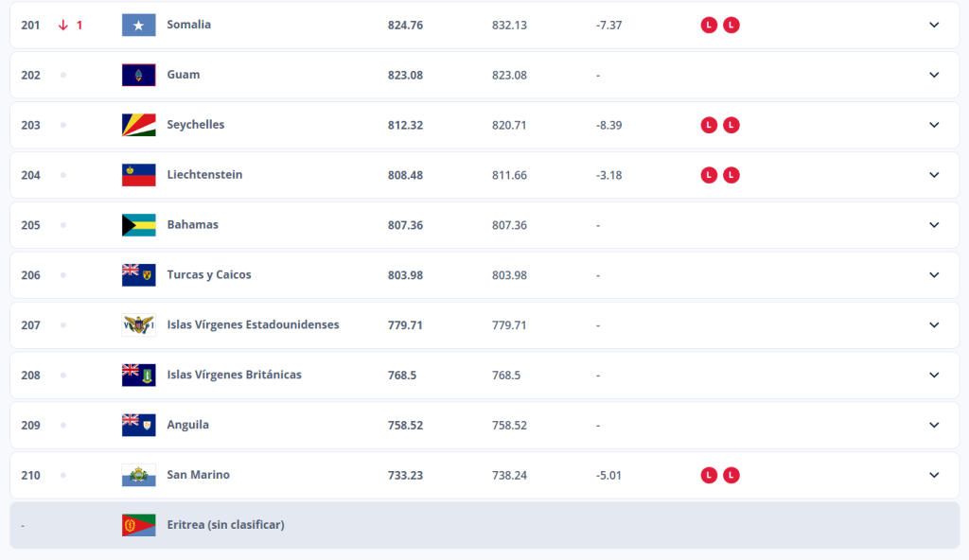Click the Eritrea (sin clasificar) entry
The height and width of the screenshot is (560, 969).
pyautogui.click(x=225, y=525)
